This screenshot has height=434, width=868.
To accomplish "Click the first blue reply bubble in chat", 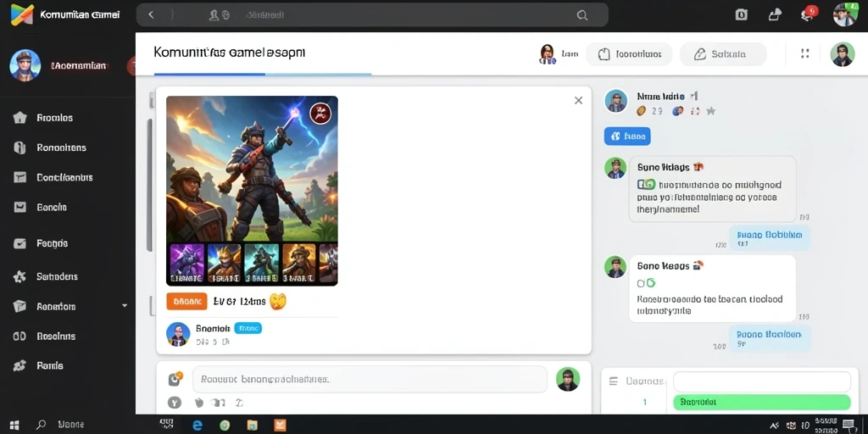I will (x=770, y=238).
